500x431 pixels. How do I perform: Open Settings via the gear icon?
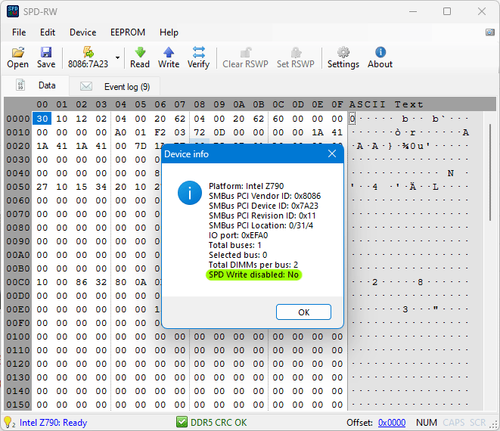click(x=343, y=52)
